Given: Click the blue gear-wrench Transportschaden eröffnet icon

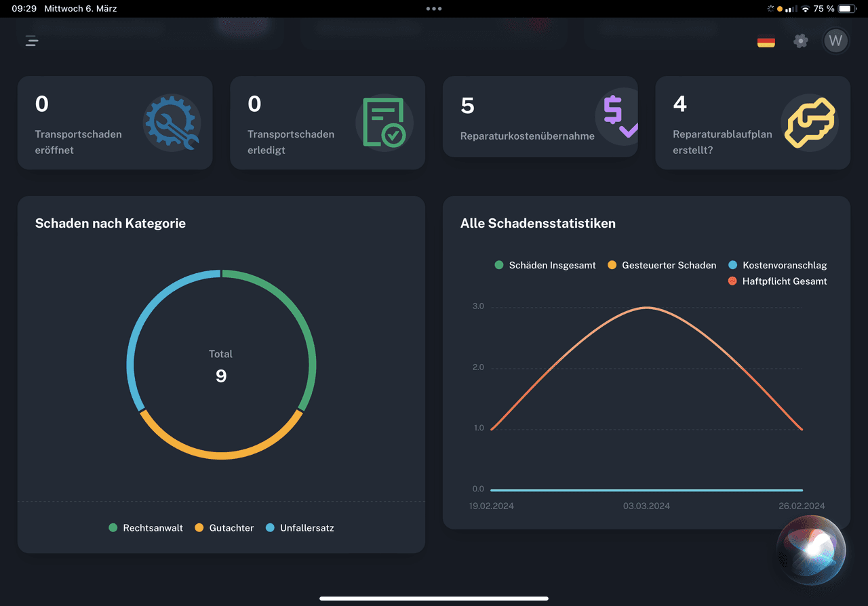Looking at the screenshot, I should pyautogui.click(x=172, y=123).
